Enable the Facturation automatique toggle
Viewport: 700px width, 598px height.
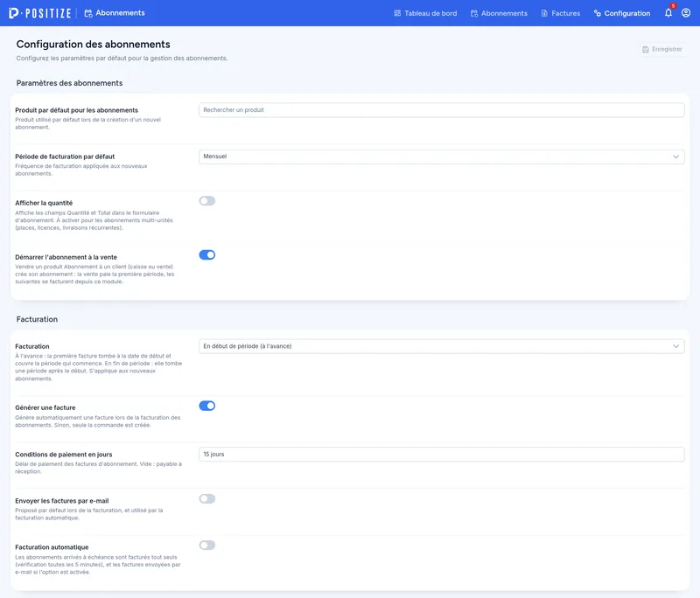(207, 545)
